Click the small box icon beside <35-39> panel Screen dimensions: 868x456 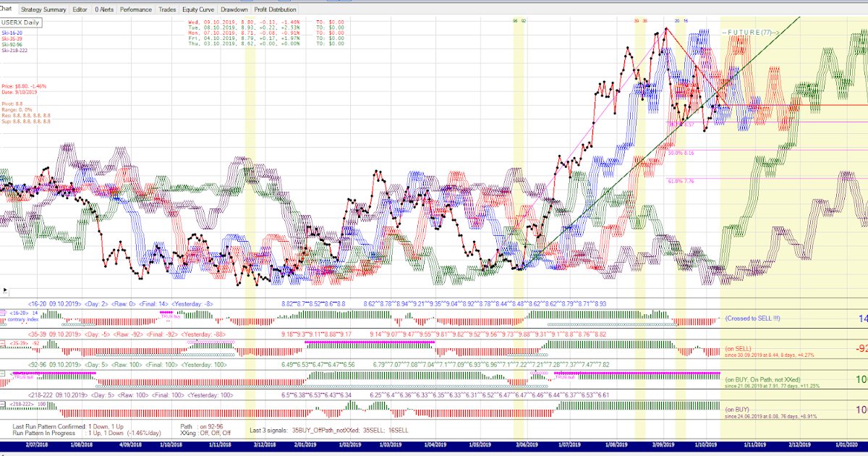(x=3, y=342)
